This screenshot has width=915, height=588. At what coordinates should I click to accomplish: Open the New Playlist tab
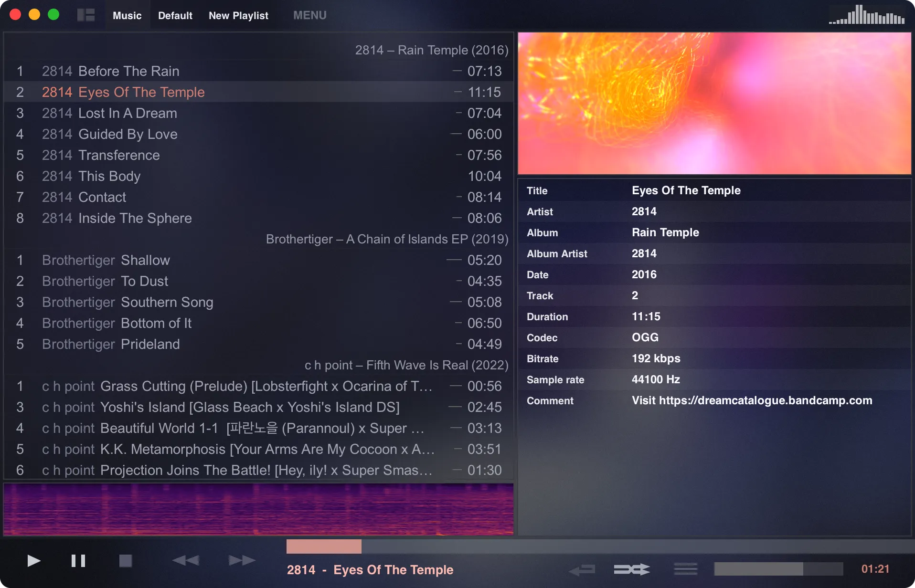point(238,15)
